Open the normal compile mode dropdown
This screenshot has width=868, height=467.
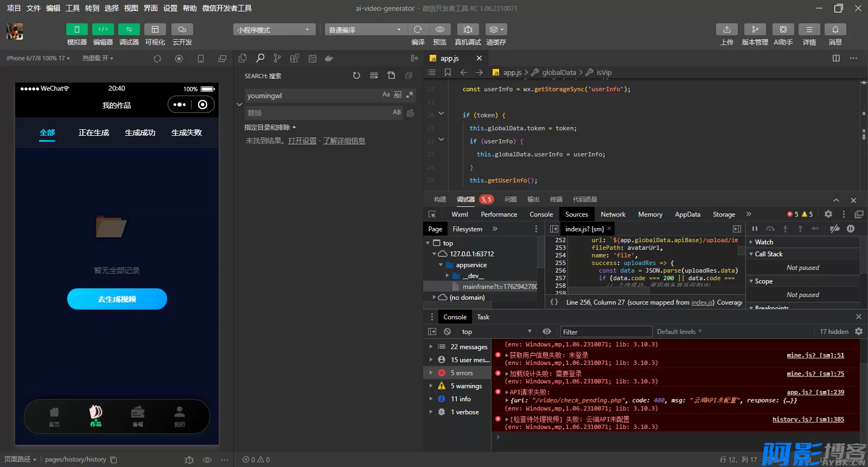pyautogui.click(x=365, y=30)
